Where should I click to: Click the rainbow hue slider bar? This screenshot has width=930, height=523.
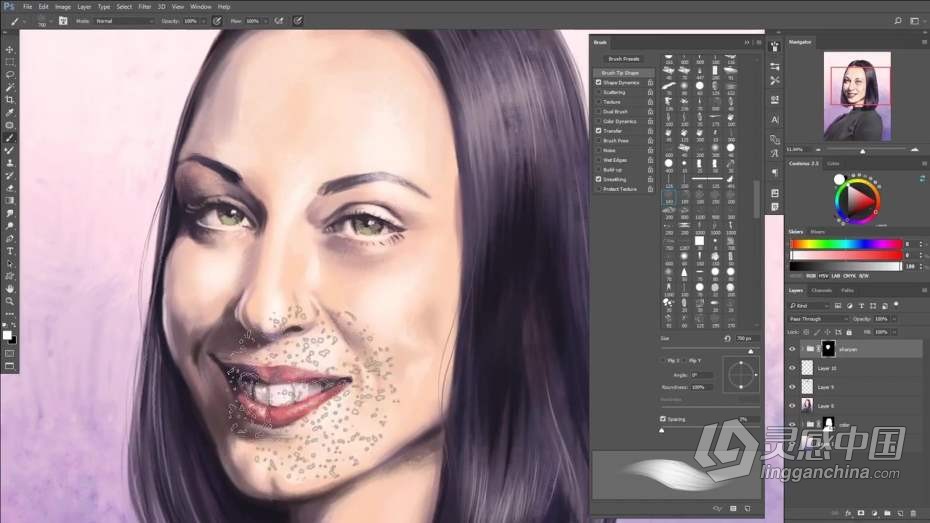click(845, 243)
